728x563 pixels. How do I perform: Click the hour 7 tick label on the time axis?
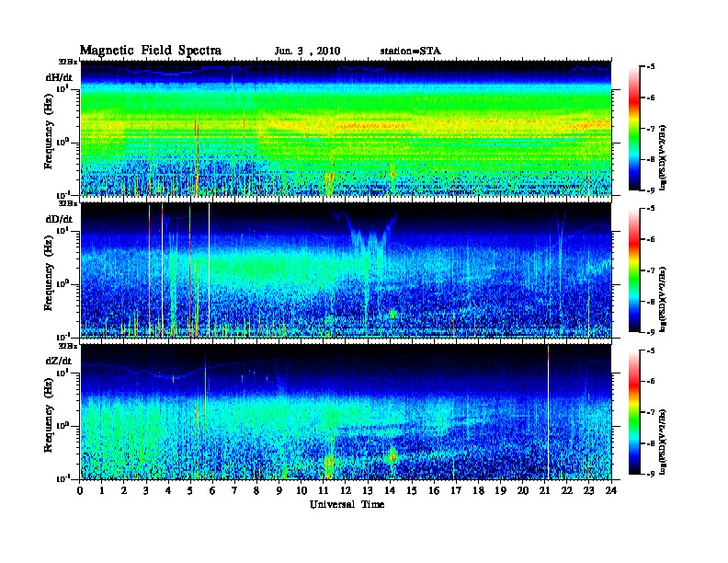tap(235, 490)
